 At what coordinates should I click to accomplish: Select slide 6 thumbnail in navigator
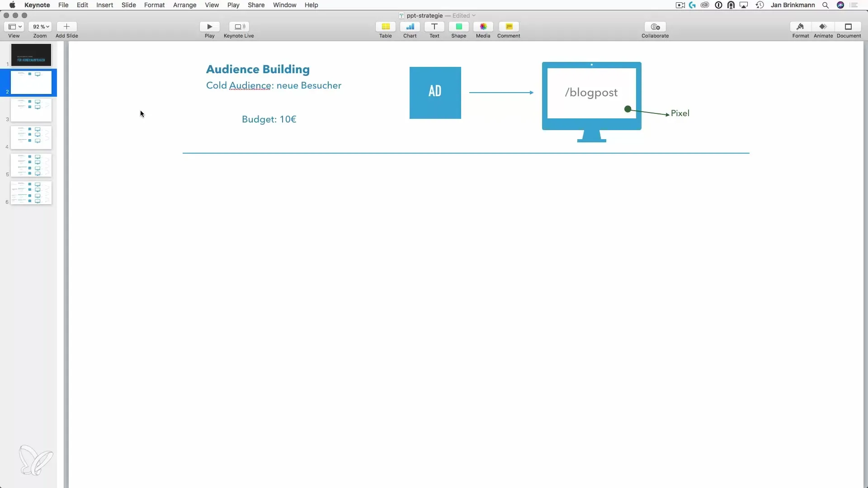[31, 192]
